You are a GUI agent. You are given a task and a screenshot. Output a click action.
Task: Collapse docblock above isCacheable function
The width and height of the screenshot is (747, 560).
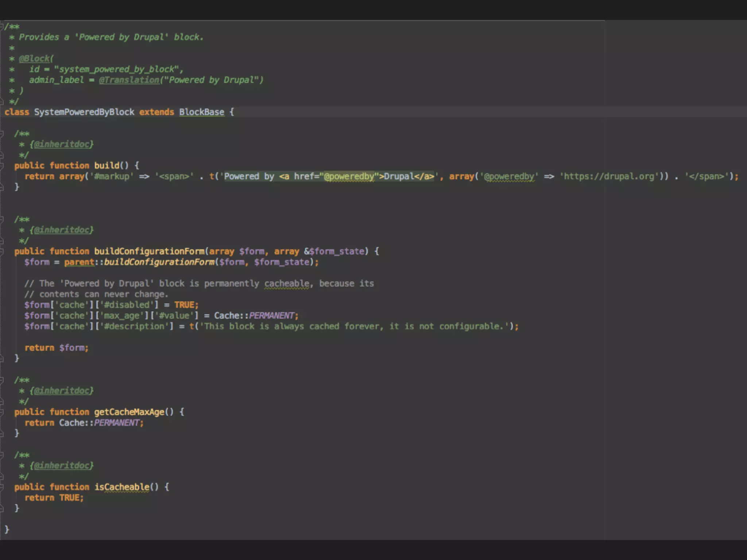coord(2,455)
